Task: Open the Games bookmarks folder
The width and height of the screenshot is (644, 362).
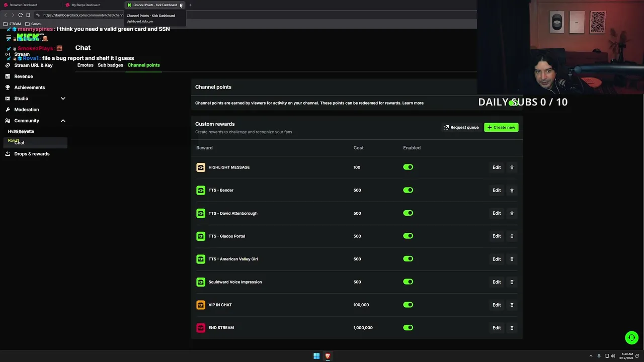Action: click(33, 24)
